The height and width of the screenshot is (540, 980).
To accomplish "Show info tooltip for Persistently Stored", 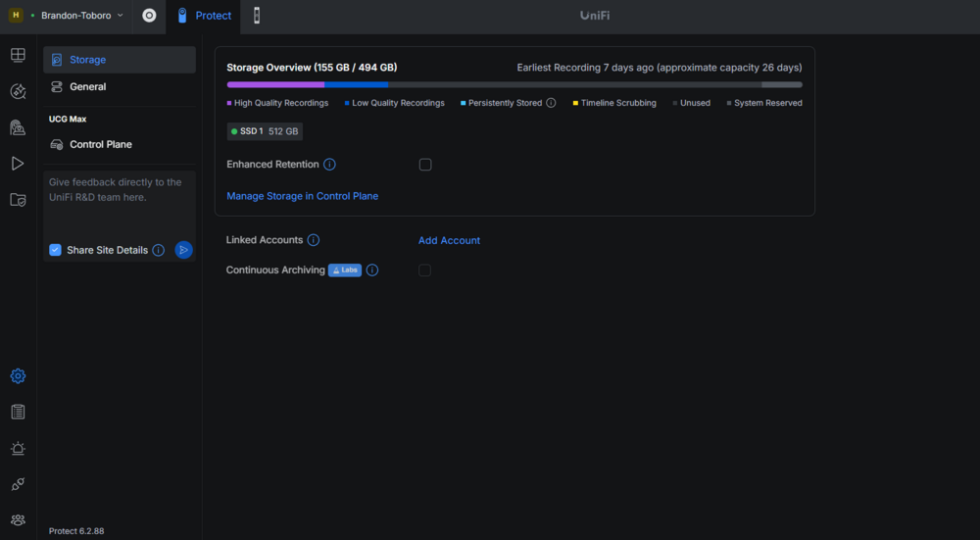I will [x=551, y=103].
